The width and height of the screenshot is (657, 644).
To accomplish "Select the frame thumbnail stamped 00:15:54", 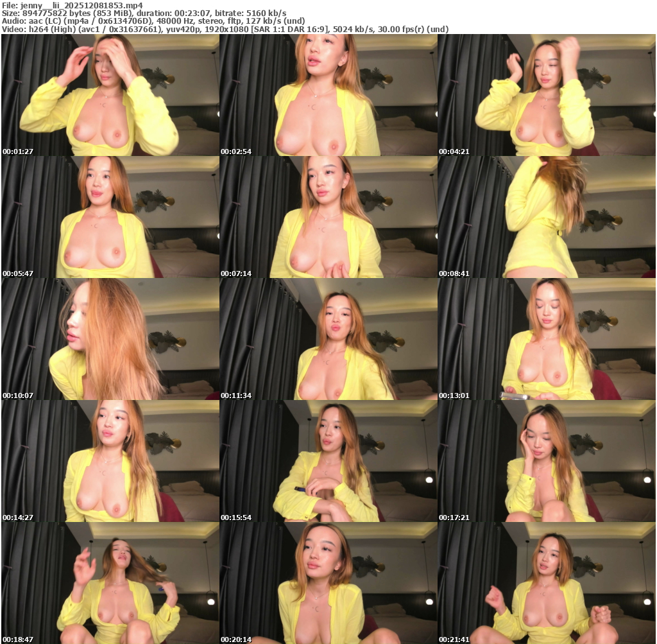I will [x=328, y=461].
